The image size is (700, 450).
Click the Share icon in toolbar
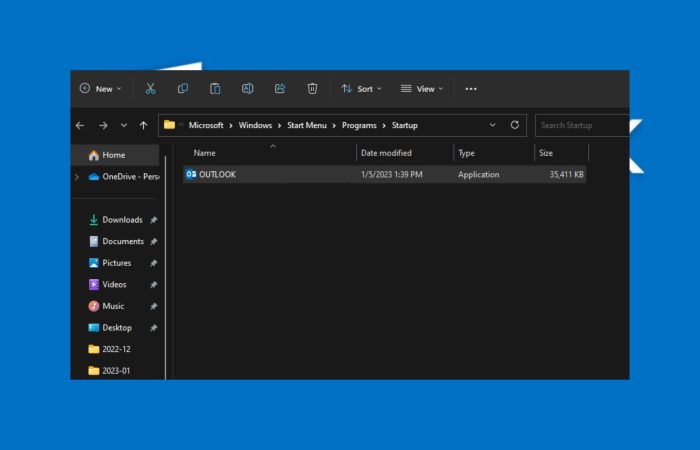[x=280, y=88]
